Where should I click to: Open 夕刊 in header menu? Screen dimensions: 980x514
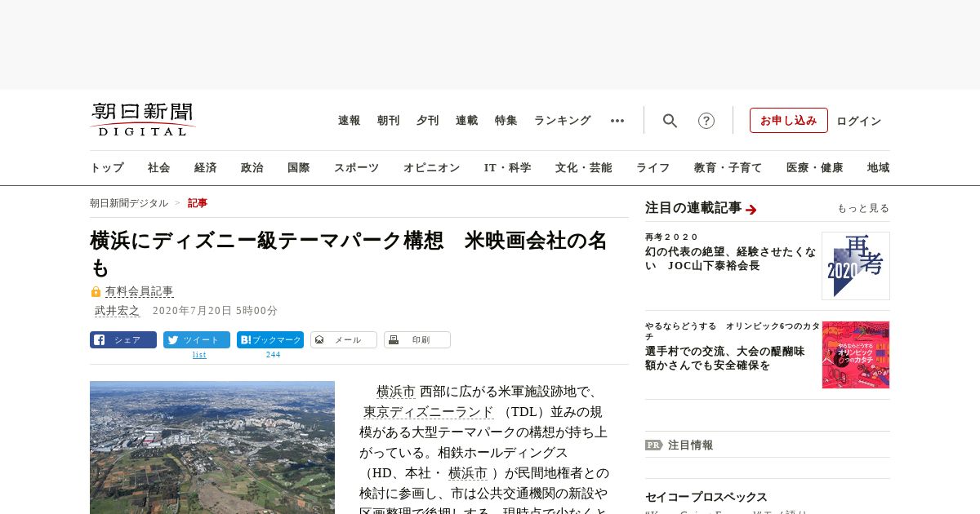tap(428, 121)
